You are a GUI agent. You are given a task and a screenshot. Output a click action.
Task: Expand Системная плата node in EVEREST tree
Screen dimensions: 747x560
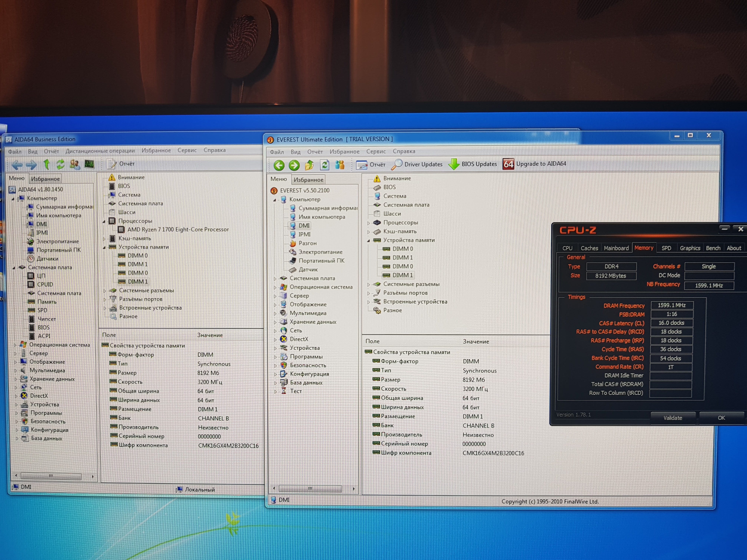coord(275,279)
